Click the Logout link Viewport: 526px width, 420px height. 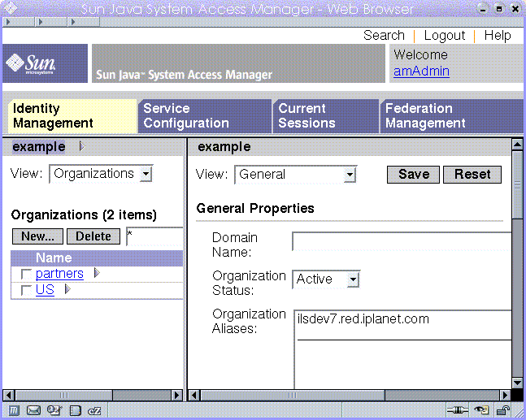tap(445, 35)
